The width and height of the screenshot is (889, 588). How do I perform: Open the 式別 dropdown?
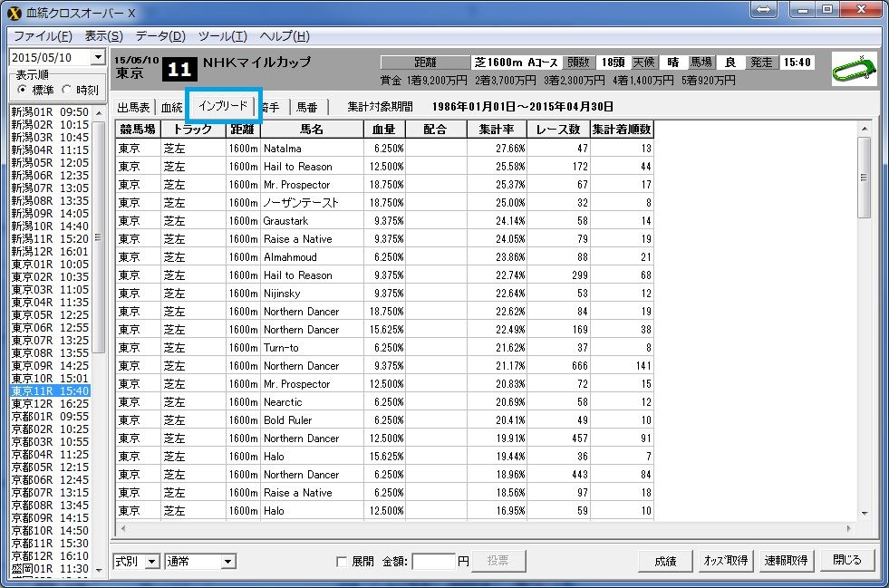coord(151,562)
